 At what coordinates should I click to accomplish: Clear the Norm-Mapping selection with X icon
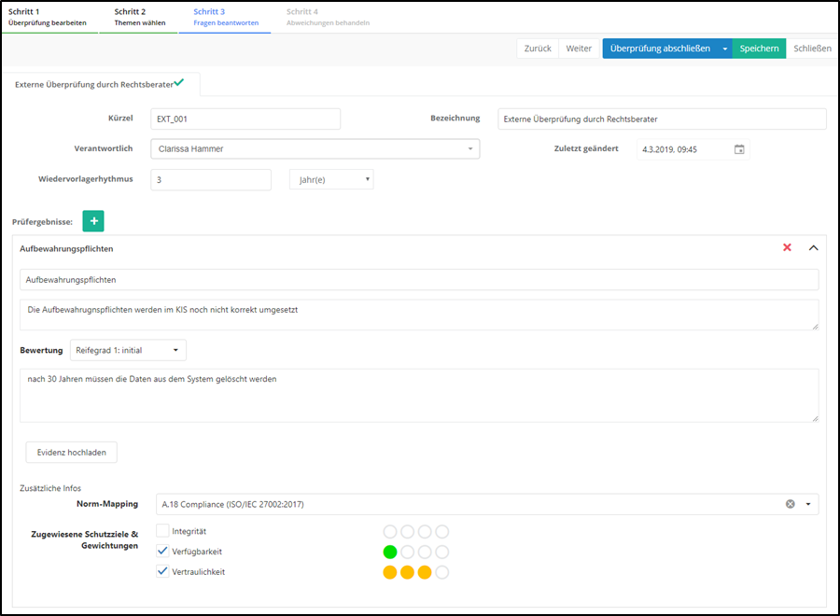click(791, 504)
